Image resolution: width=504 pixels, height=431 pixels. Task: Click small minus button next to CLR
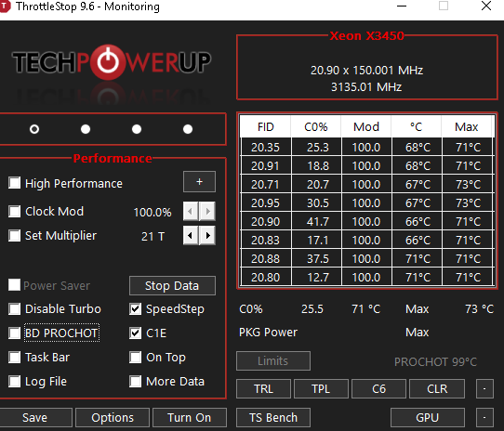tap(484, 389)
